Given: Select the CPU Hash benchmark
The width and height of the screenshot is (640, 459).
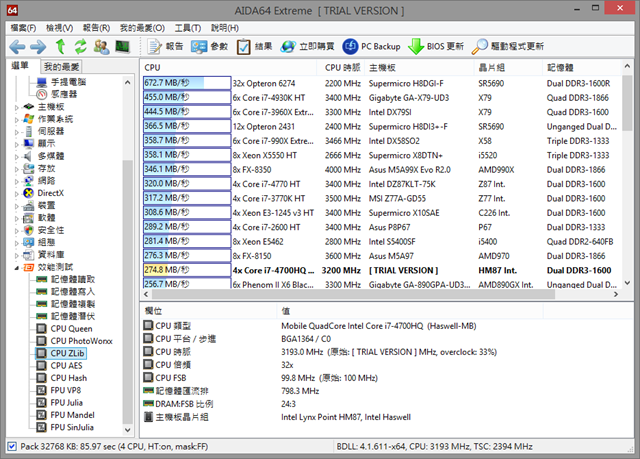Looking at the screenshot, I should pos(69,378).
